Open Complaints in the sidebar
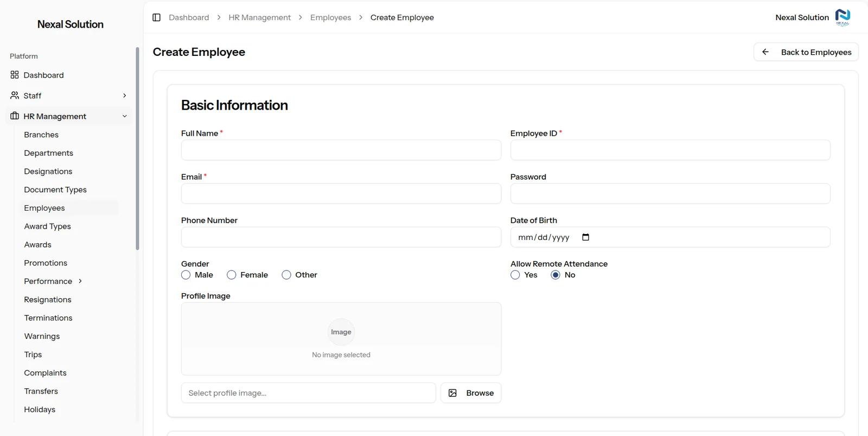Screen dimensions: 868x436 45,373
